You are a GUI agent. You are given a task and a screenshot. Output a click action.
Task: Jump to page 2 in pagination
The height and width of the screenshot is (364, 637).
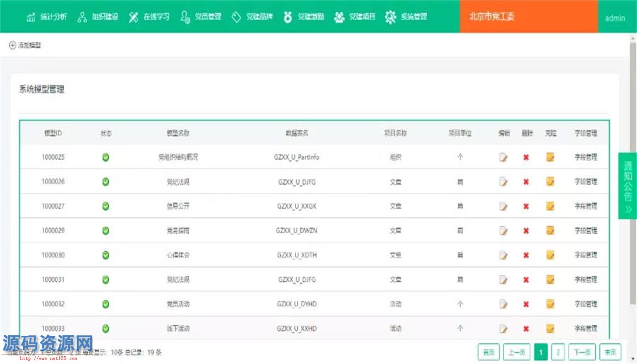pyautogui.click(x=558, y=352)
